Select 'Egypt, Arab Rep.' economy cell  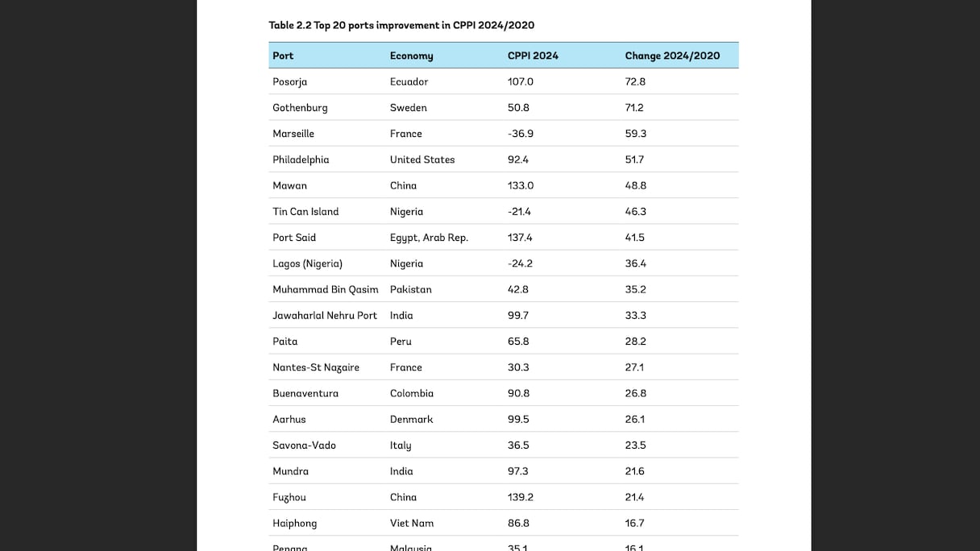pos(429,238)
